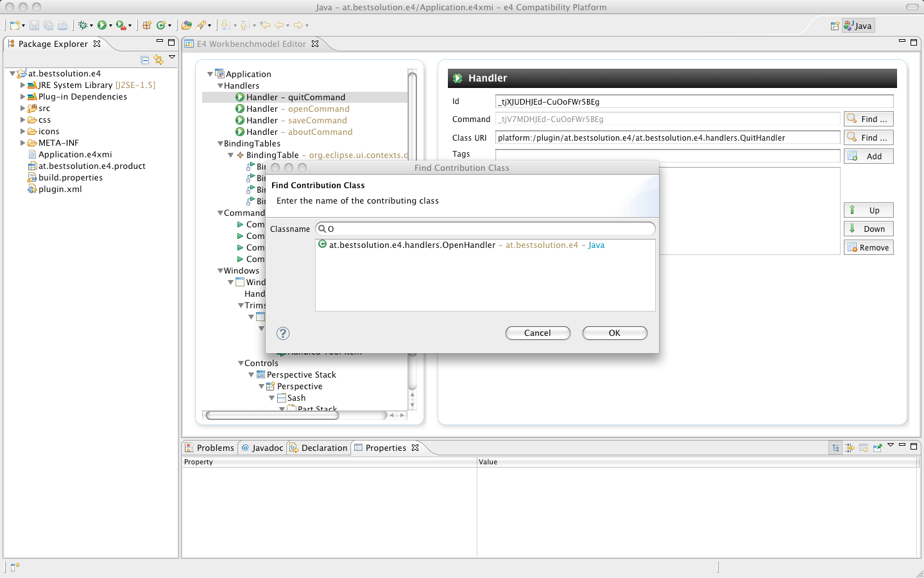Click the model tree horizontal scrollbar
This screenshot has width=924, height=578.
coord(272,415)
